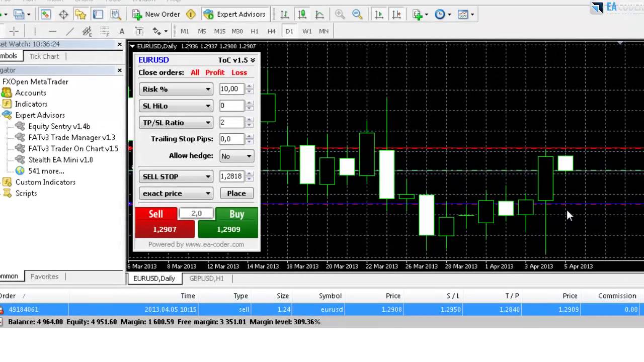Open the Arrows objects dropdown
Image resolution: width=644 pixels, height=362 pixels.
160,31
